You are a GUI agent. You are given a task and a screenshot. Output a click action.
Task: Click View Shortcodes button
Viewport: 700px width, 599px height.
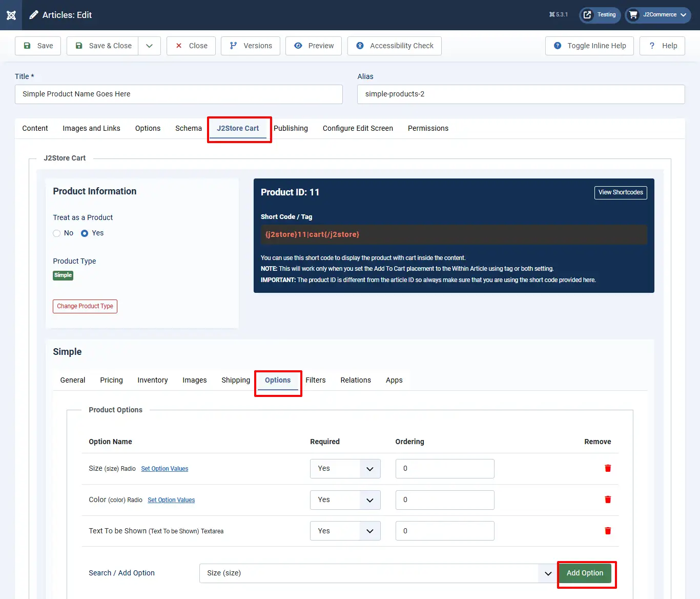tap(621, 192)
